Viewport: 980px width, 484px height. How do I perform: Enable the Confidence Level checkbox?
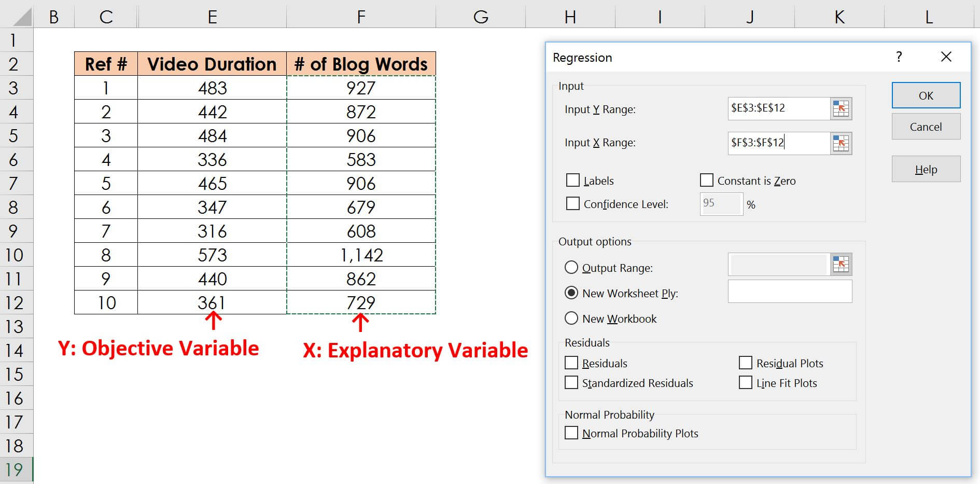572,203
